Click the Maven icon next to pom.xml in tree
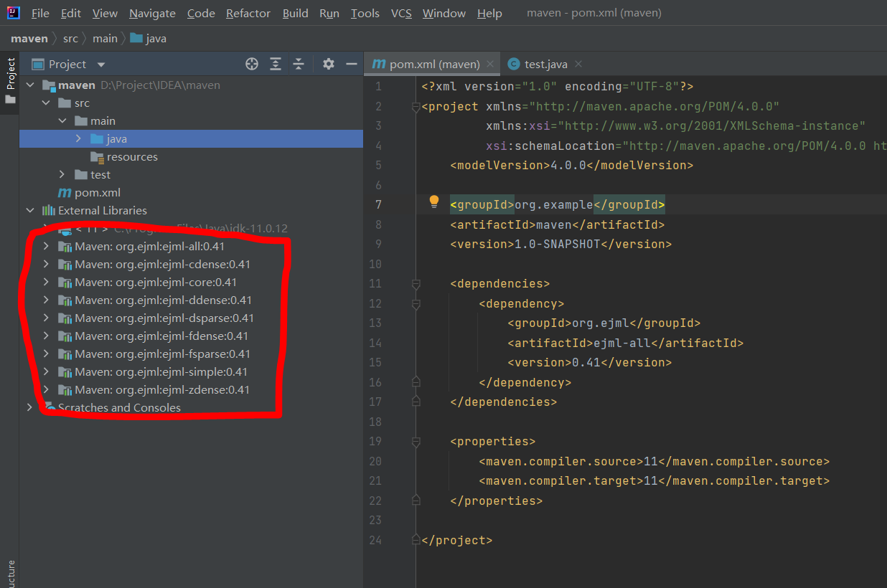Screen dimensions: 887x588 (x=65, y=192)
